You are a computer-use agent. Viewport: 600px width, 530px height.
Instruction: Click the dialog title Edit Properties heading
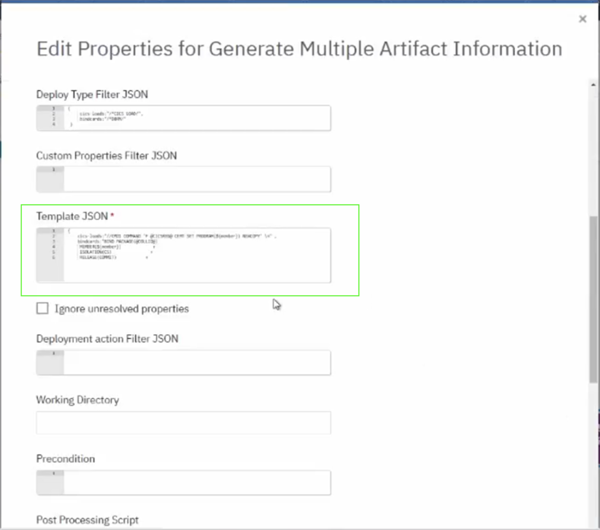298,48
